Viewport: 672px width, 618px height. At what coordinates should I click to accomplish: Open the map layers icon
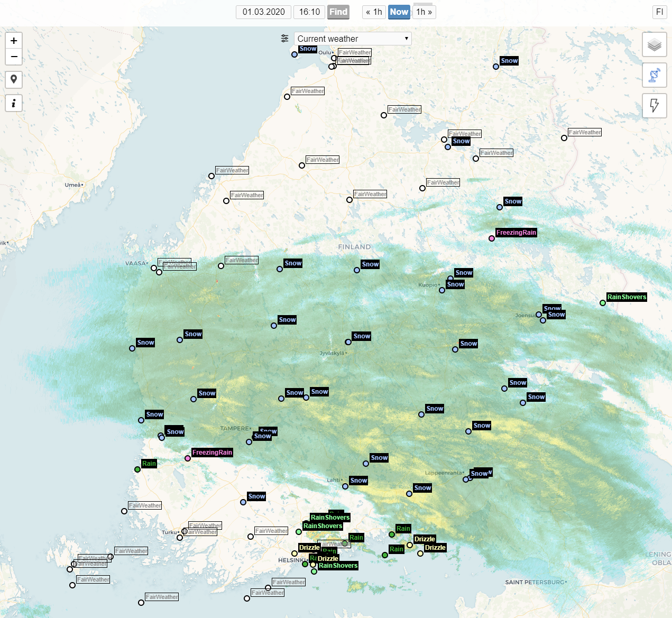click(x=654, y=45)
